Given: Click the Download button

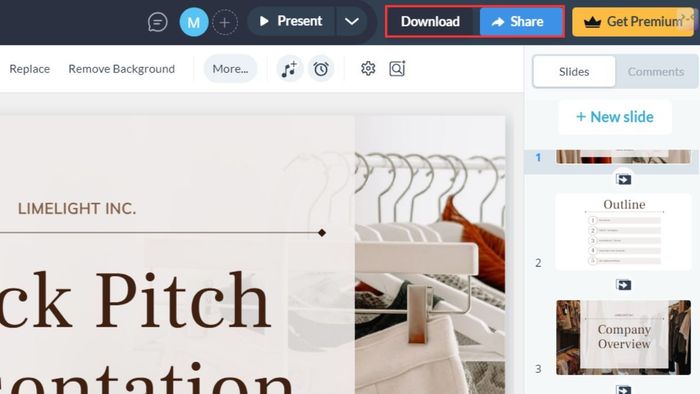Looking at the screenshot, I should (430, 21).
